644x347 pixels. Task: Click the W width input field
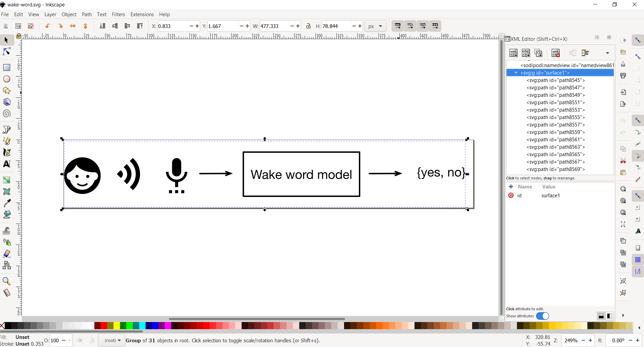[274, 26]
